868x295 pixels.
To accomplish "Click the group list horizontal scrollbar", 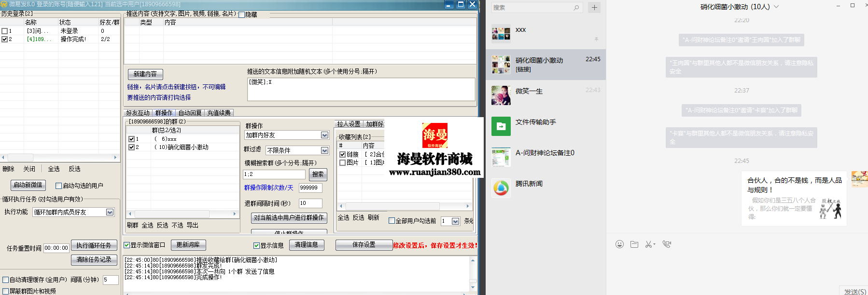I will click(182, 214).
